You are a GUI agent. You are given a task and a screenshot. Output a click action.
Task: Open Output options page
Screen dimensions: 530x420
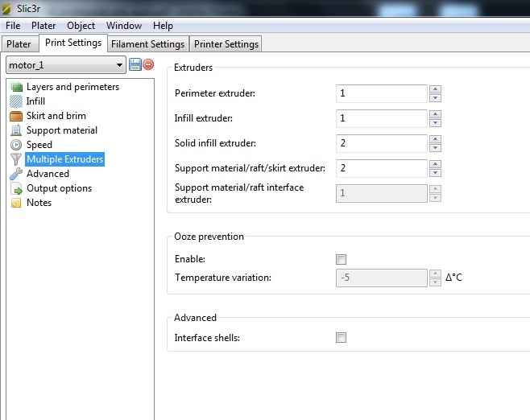pyautogui.click(x=59, y=188)
